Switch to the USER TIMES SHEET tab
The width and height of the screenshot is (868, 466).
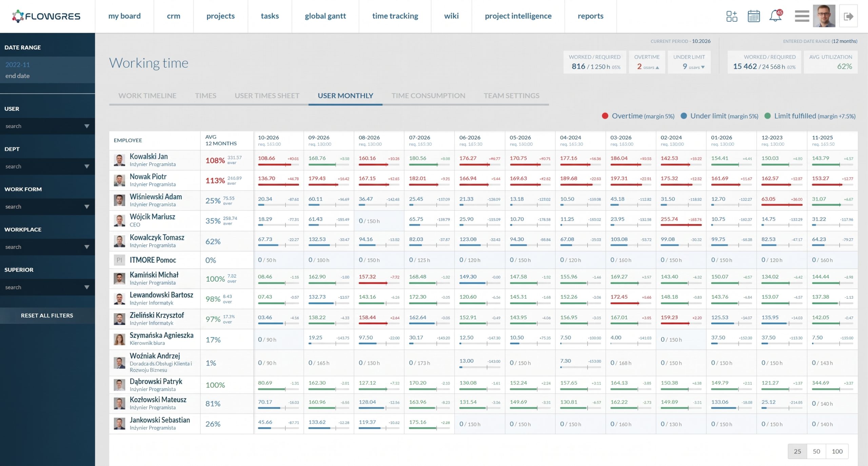(x=267, y=96)
